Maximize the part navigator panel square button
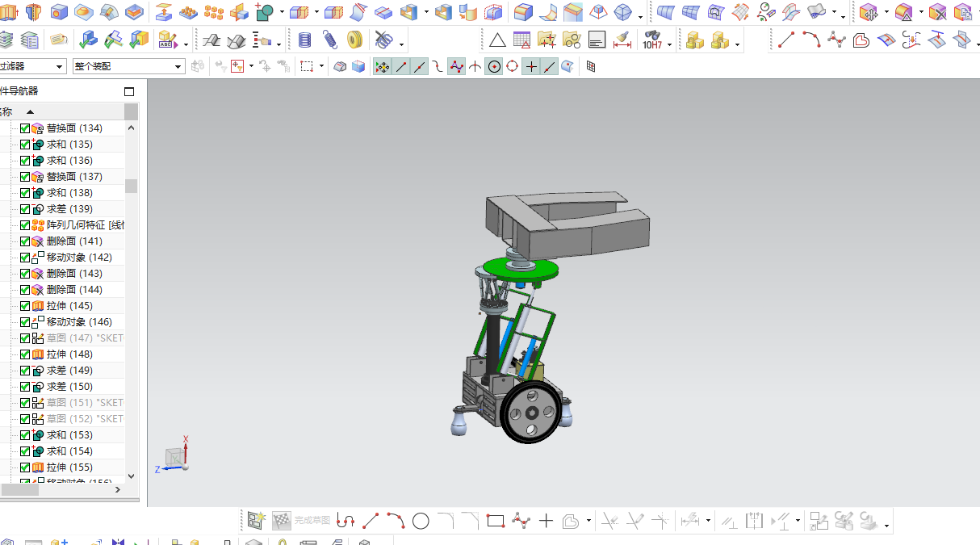980x545 pixels. [x=129, y=91]
